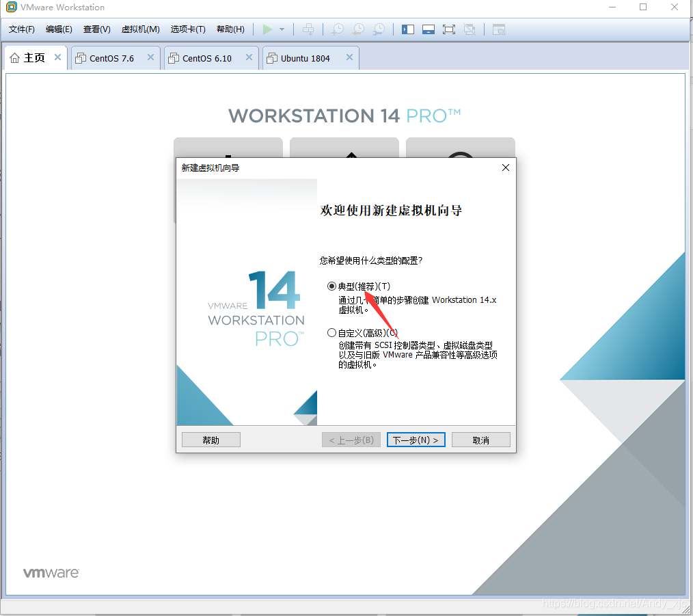Click the console view toolbar icon
The image size is (693, 616).
coord(499,29)
